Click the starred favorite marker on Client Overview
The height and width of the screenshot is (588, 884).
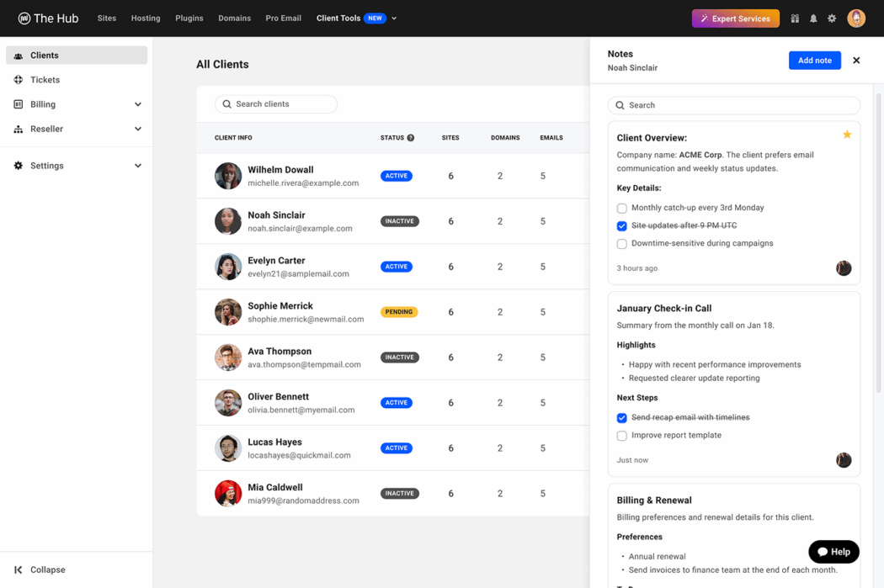847,134
